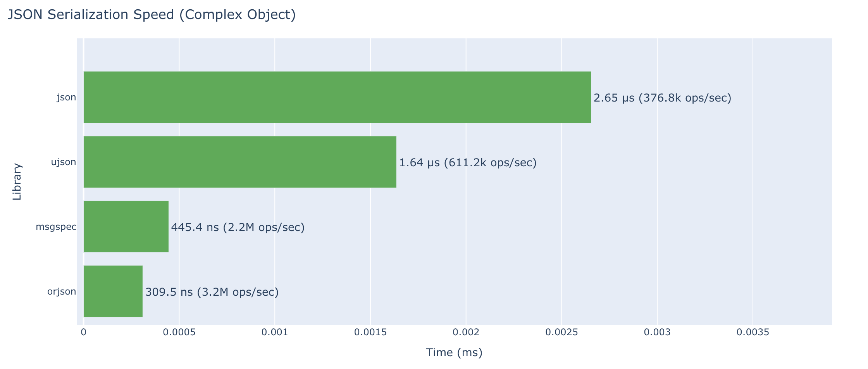Click the green json bar

(x=337, y=97)
